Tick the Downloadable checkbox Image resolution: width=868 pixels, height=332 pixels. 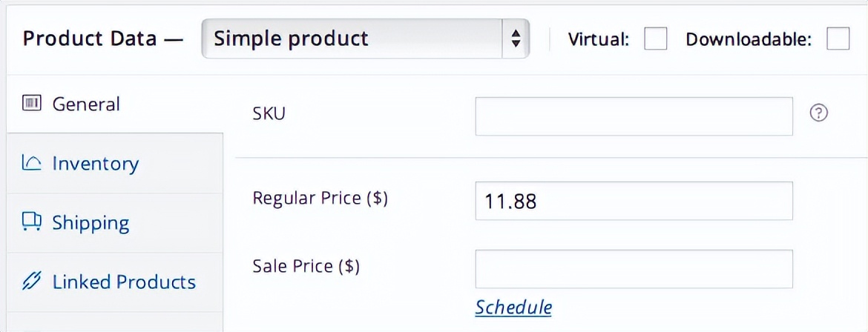tap(838, 39)
